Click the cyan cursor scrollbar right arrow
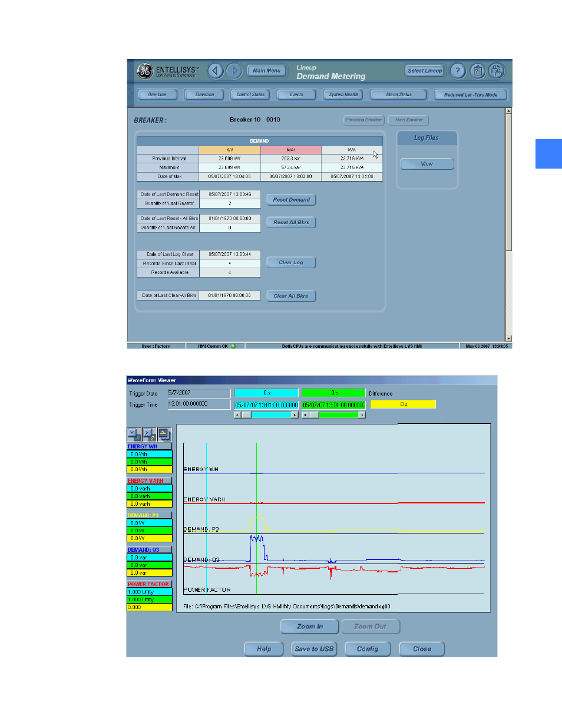The height and width of the screenshot is (728, 562). (295, 415)
